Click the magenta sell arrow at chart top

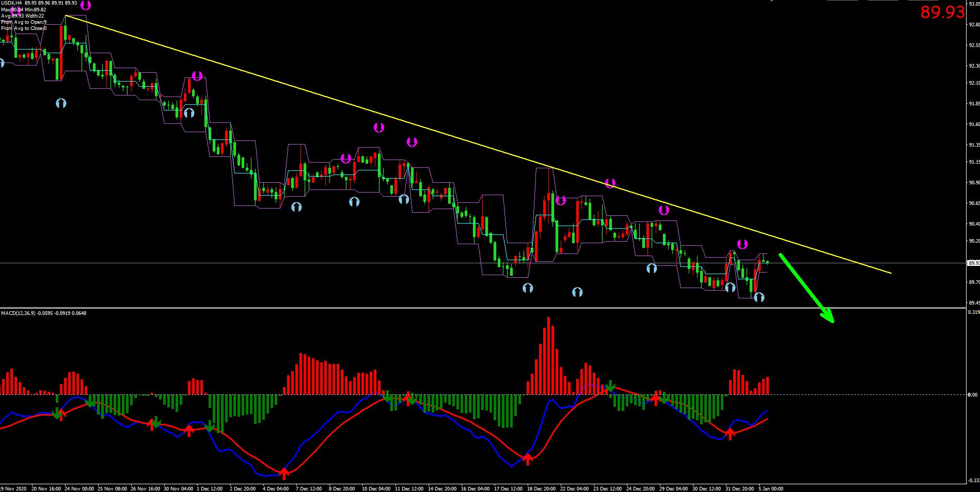tap(86, 5)
